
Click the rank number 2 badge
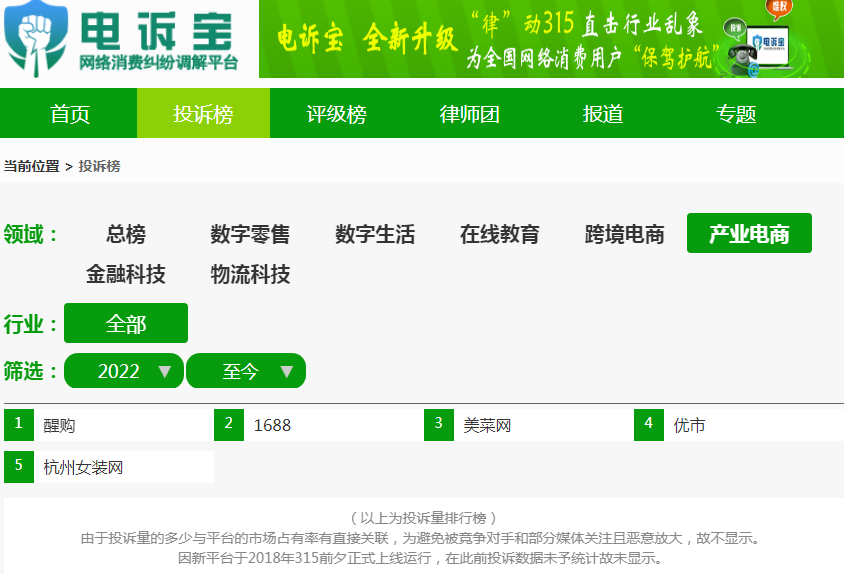pos(229,425)
